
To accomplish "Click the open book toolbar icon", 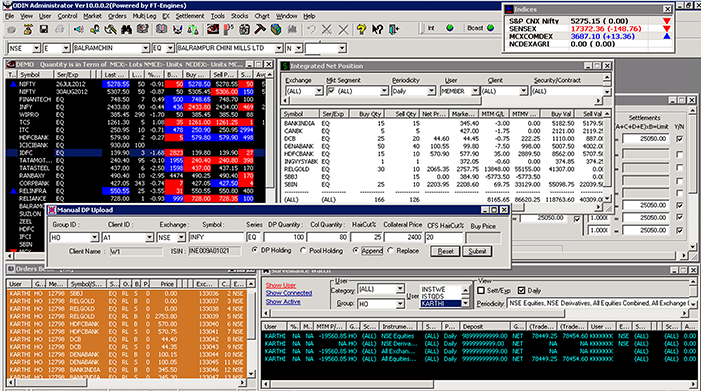I will point(161,29).
